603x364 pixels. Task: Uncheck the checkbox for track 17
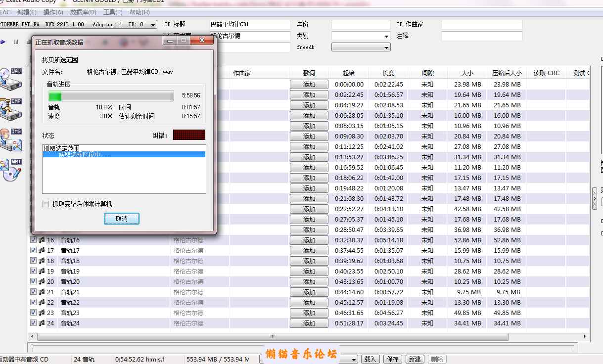[34, 250]
